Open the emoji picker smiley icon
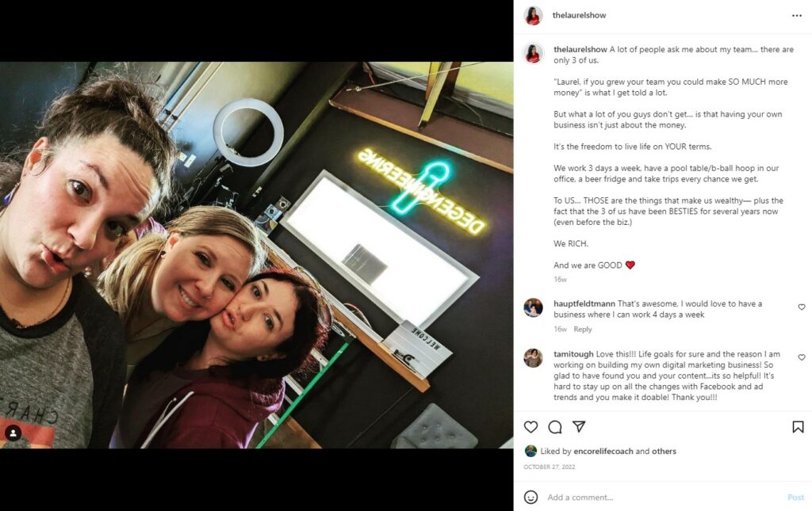This screenshot has width=812, height=511. pyautogui.click(x=530, y=497)
